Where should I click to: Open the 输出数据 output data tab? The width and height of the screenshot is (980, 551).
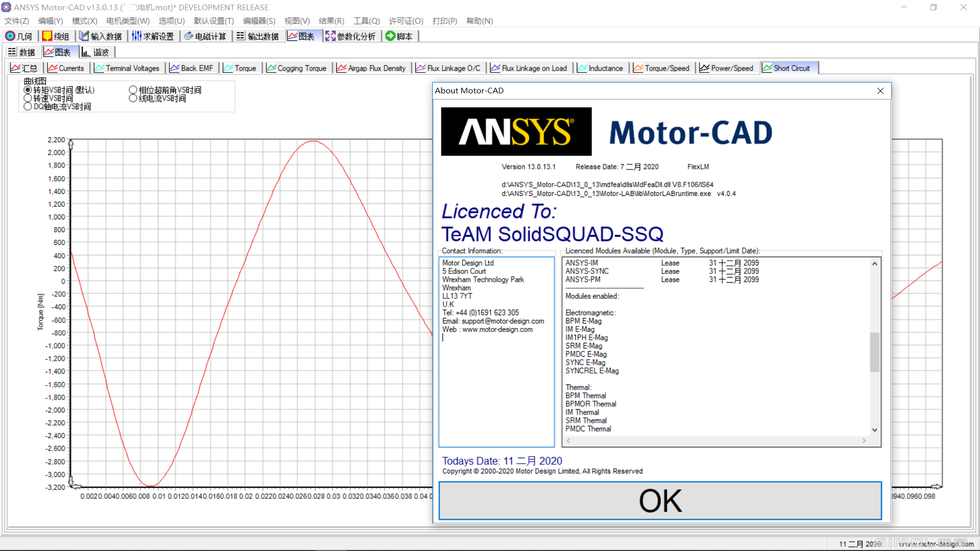point(258,36)
